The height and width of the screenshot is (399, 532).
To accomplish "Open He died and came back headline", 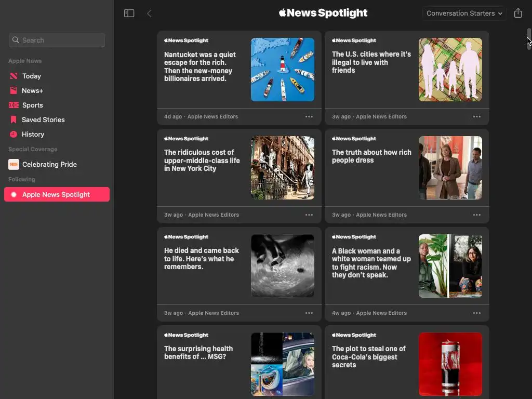I will 202,259.
